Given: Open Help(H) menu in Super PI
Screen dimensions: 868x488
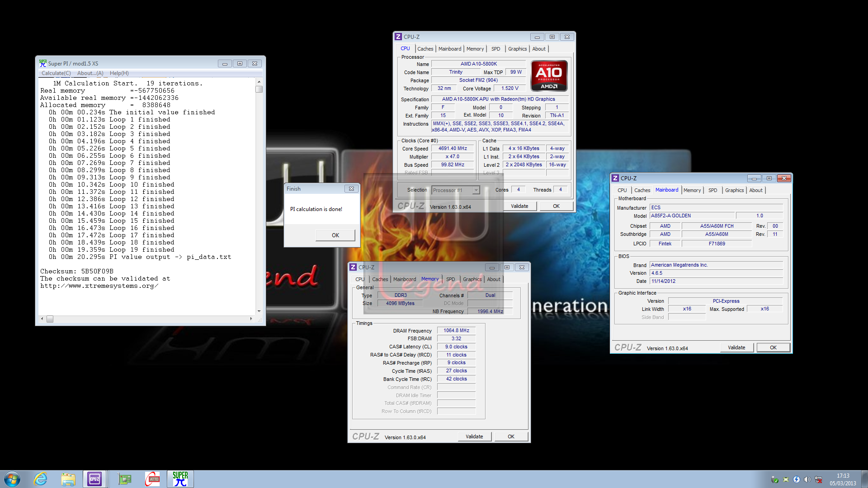Looking at the screenshot, I should pyautogui.click(x=119, y=73).
